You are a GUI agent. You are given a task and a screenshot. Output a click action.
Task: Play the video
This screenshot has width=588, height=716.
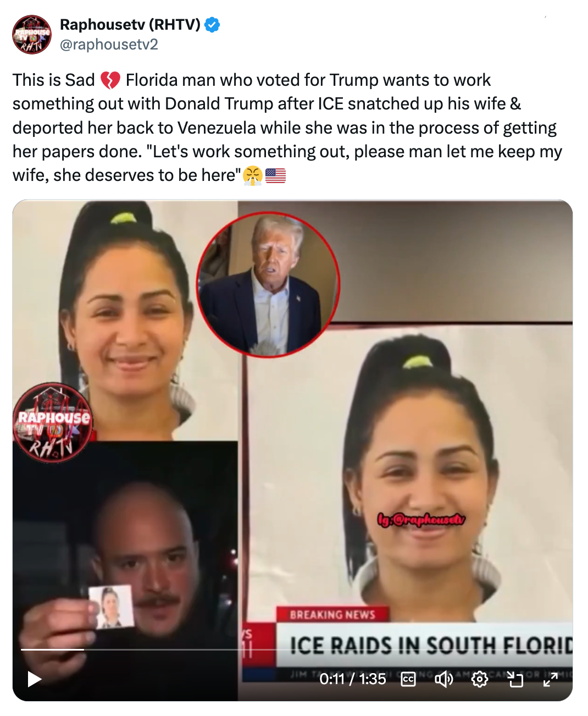[34, 679]
